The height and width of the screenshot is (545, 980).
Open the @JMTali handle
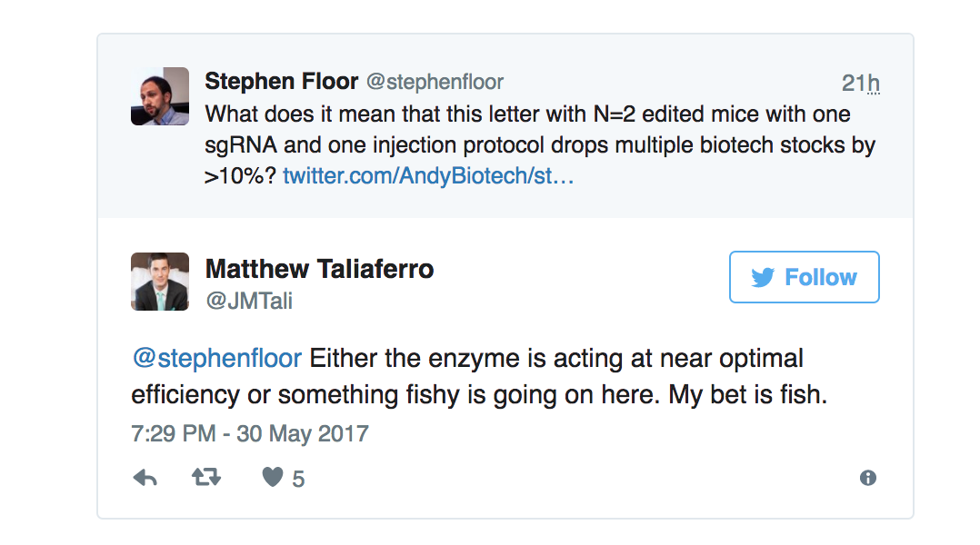coord(249,301)
